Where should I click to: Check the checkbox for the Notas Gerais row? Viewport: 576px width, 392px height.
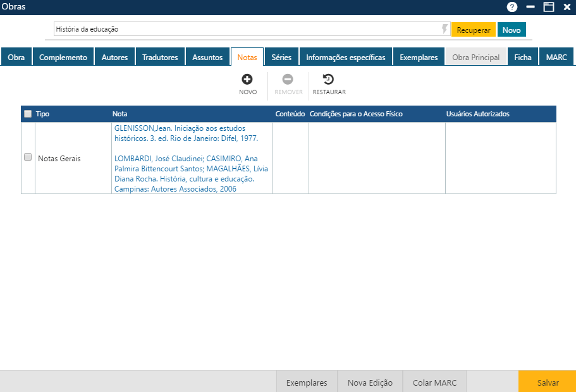27,157
